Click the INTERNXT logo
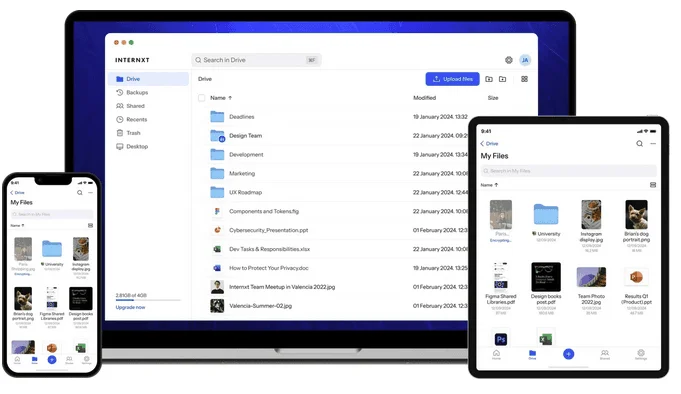Viewport: 681px width, 394px height. click(132, 60)
